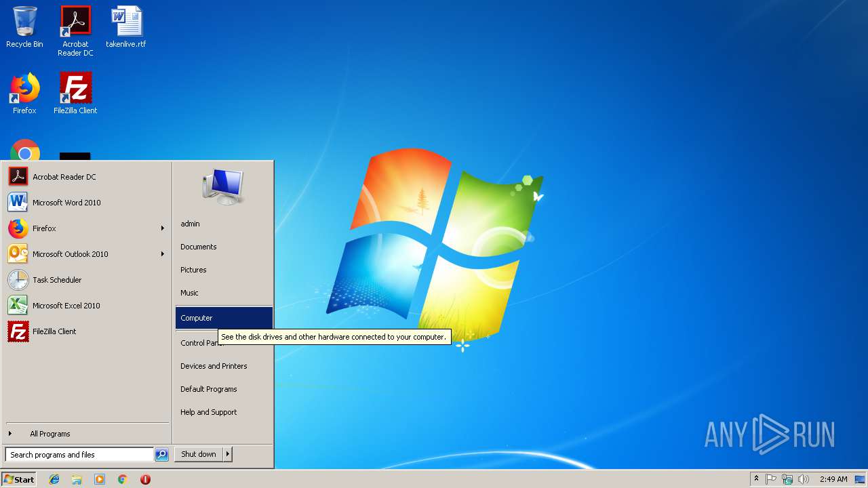Click Firefox icon in Start menu

click(x=18, y=228)
